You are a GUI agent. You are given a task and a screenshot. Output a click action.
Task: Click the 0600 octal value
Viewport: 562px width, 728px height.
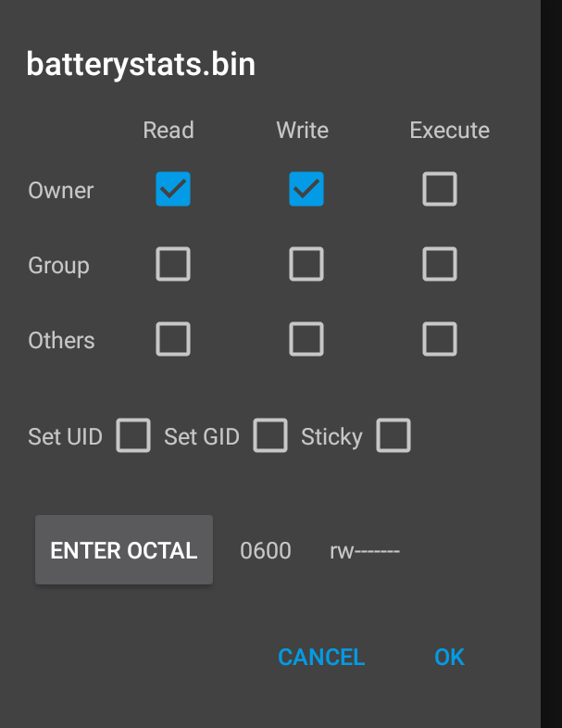(x=266, y=551)
